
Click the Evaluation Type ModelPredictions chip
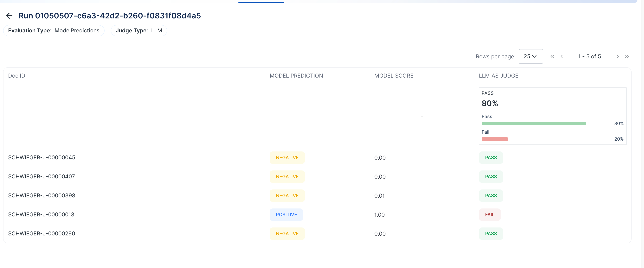tap(54, 30)
